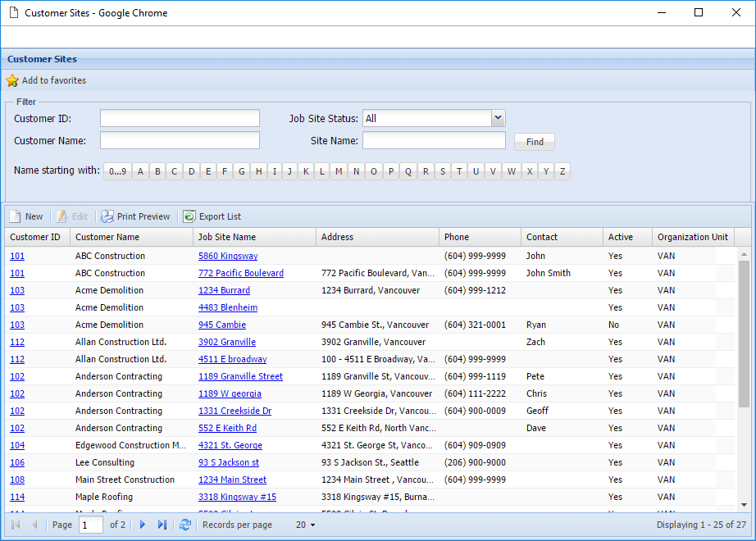Jump to the last page of records
The height and width of the screenshot is (541, 756).
pyautogui.click(x=162, y=525)
